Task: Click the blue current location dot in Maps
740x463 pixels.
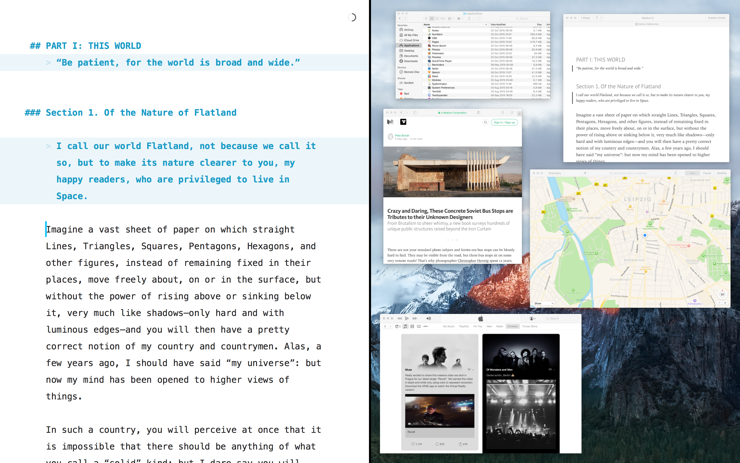Action: click(645, 235)
